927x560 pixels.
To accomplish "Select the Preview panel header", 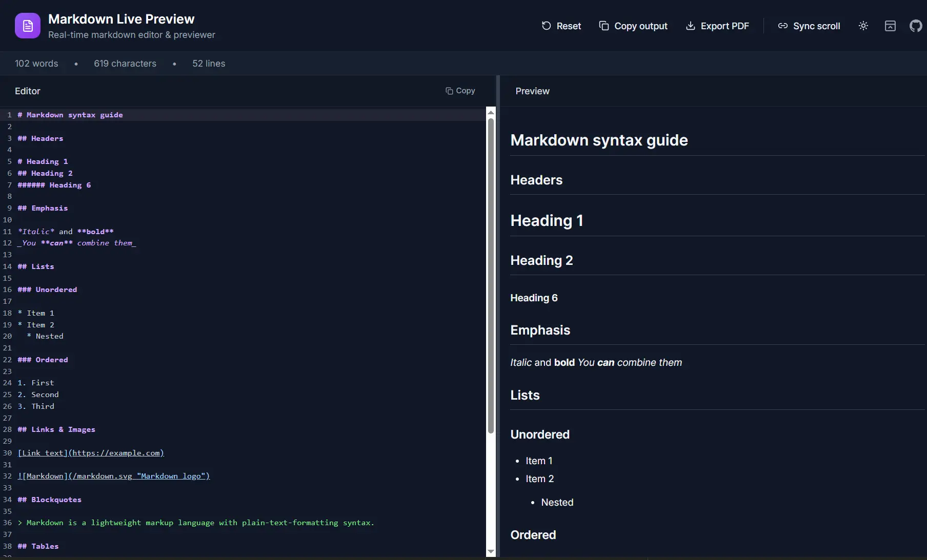I will (x=532, y=91).
